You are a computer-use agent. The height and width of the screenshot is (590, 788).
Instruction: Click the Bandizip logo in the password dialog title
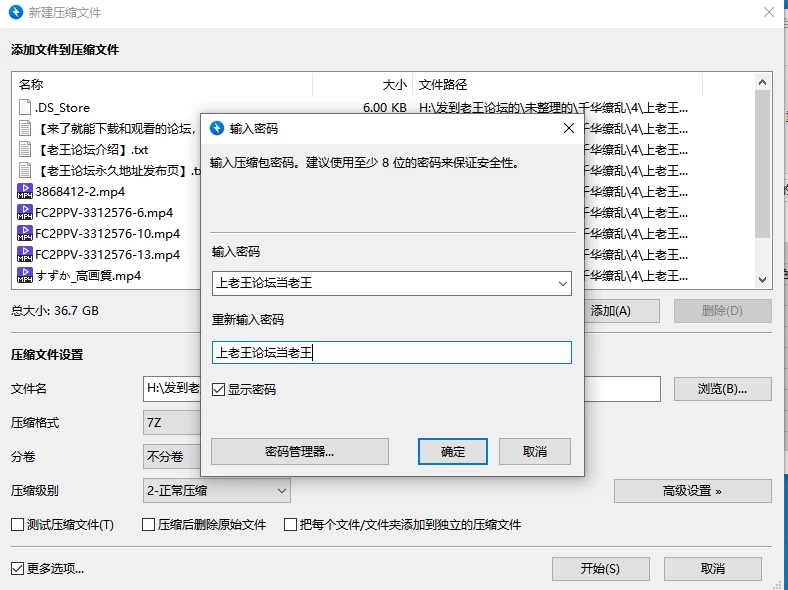coord(217,128)
